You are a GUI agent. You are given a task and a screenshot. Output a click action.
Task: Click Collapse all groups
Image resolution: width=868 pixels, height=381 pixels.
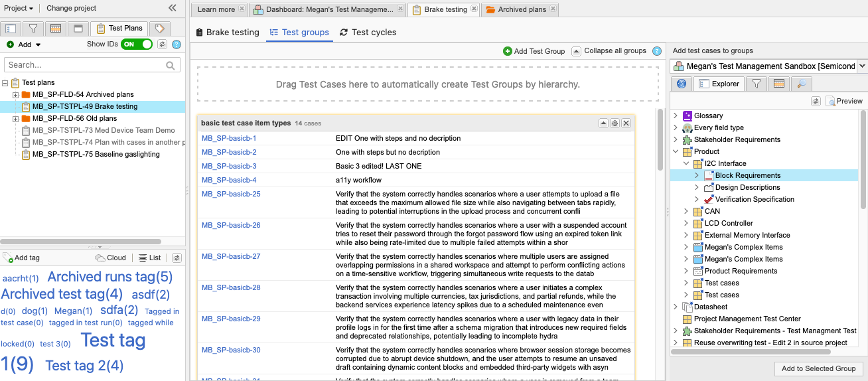(609, 51)
